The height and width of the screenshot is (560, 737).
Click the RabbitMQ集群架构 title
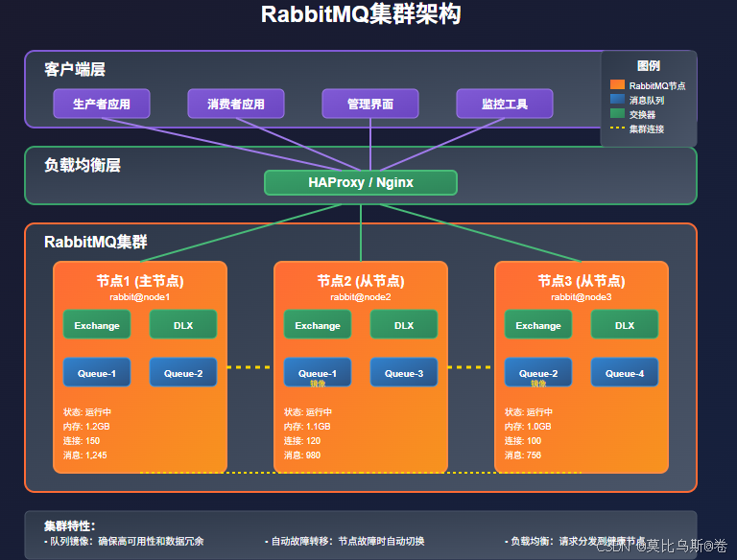pyautogui.click(x=361, y=14)
